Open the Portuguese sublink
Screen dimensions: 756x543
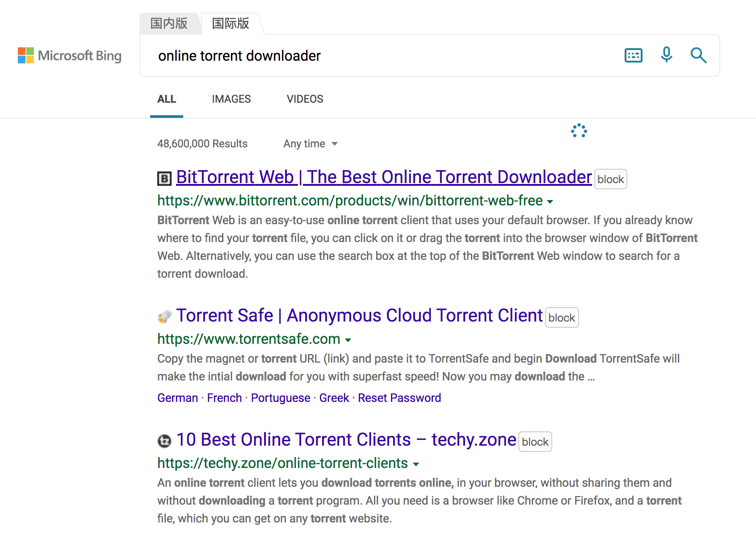click(281, 398)
